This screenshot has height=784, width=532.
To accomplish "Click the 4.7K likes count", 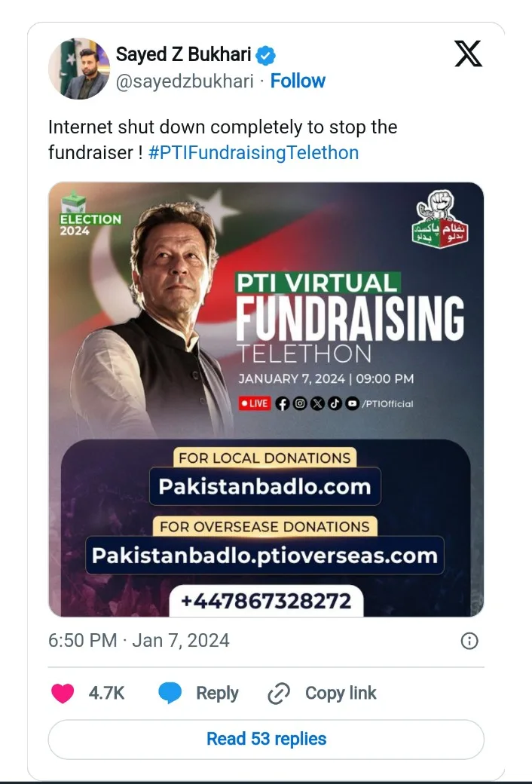I will pos(106,694).
